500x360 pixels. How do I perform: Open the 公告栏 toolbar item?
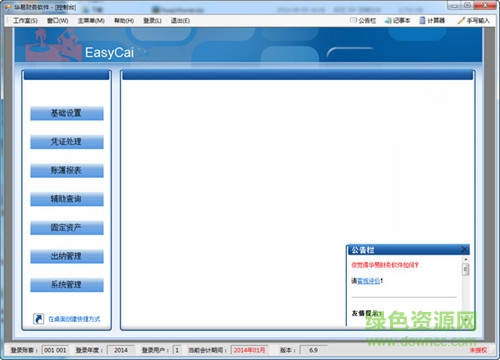click(x=363, y=21)
